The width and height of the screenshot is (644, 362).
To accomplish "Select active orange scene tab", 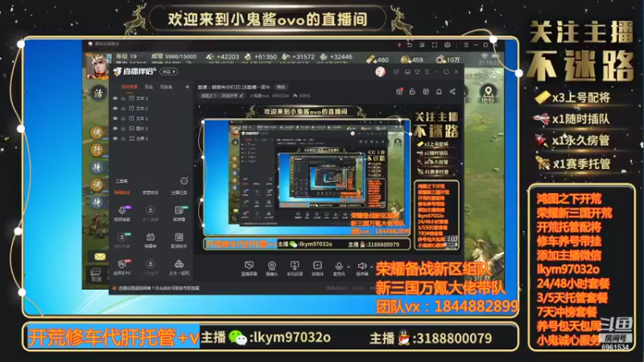I will click(x=129, y=87).
